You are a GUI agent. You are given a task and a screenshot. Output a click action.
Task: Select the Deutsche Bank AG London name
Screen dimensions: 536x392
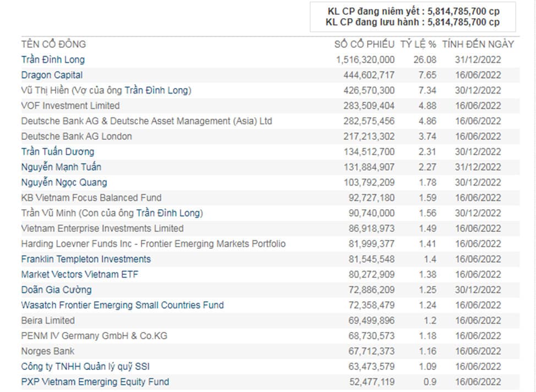coord(76,136)
